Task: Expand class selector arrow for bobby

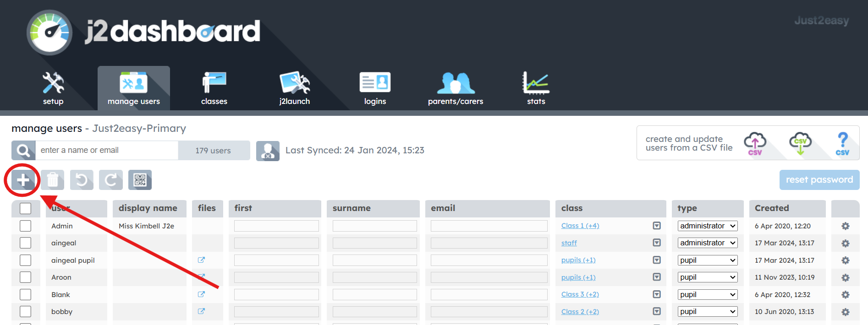Action: (x=657, y=311)
